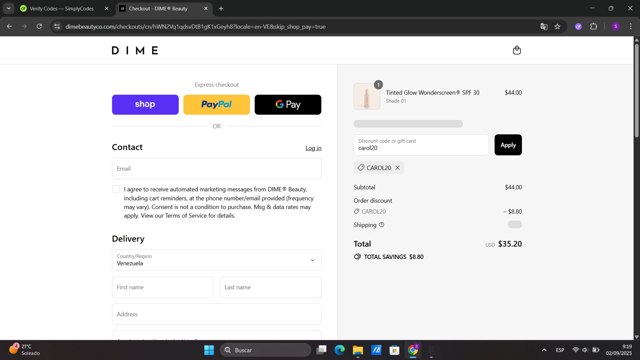Open the Chrome profile avatar
The height and width of the screenshot is (360, 640).
click(x=616, y=27)
